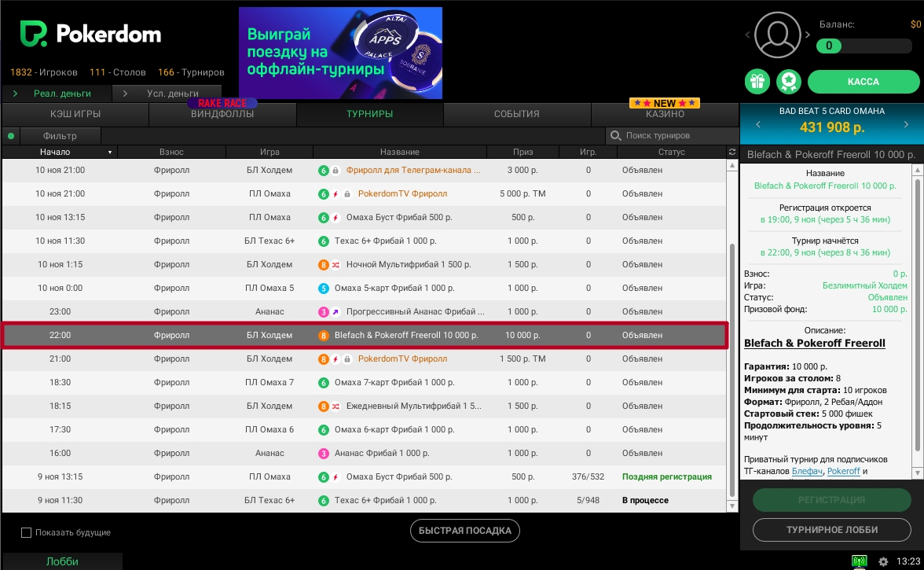The width and height of the screenshot is (924, 570).
Task: Click БЫСТРАЯ ПОСАДКА button
Action: click(465, 531)
